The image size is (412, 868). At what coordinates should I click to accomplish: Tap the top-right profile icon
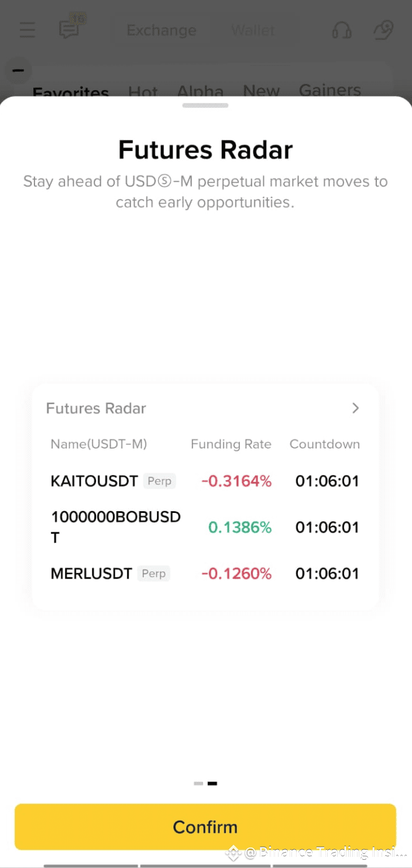pos(383,30)
